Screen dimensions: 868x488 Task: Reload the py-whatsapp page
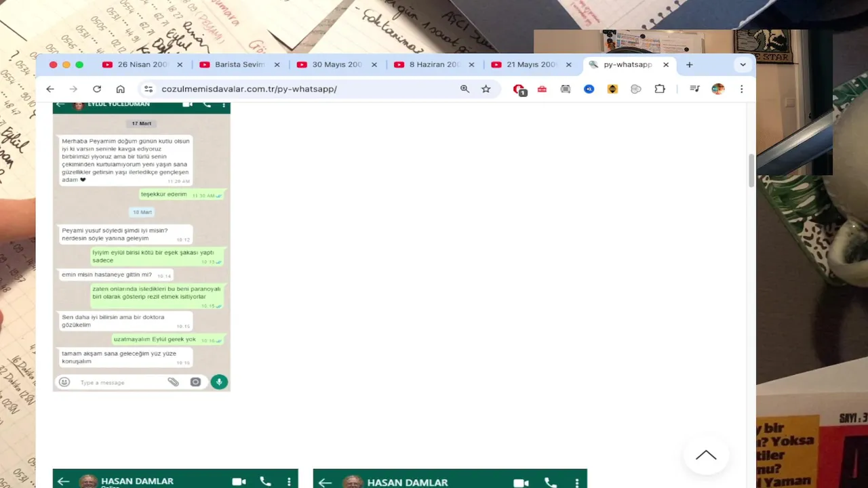coord(97,89)
